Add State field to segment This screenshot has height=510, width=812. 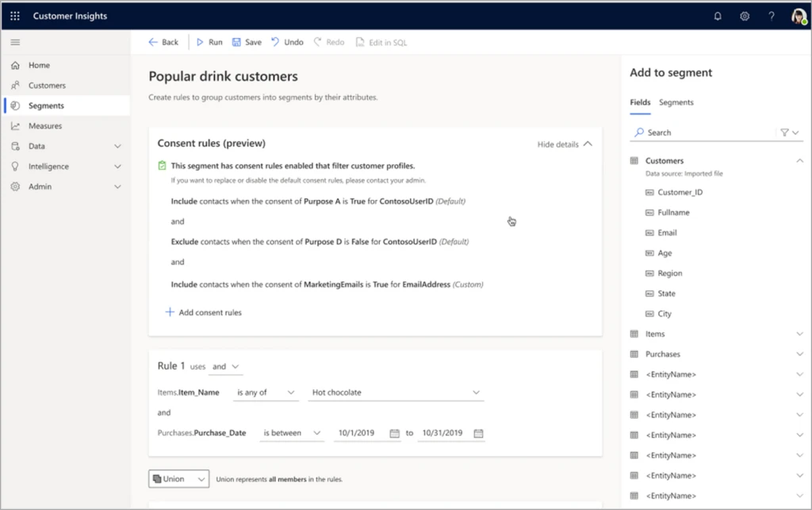(x=661, y=293)
